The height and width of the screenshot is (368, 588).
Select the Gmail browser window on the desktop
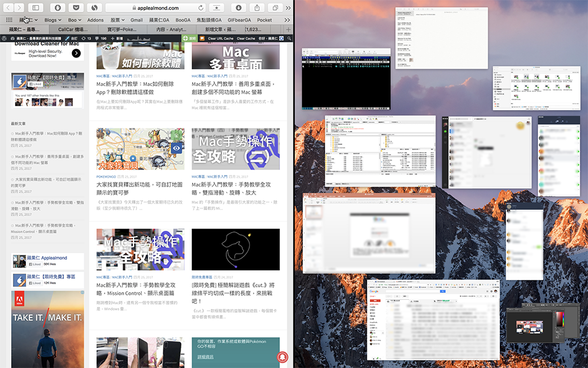[x=433, y=320]
